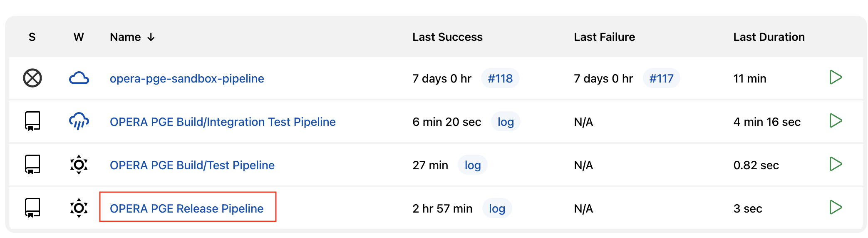
Task: Schedule build for OPERA PGE Release Pipeline
Action: click(836, 208)
